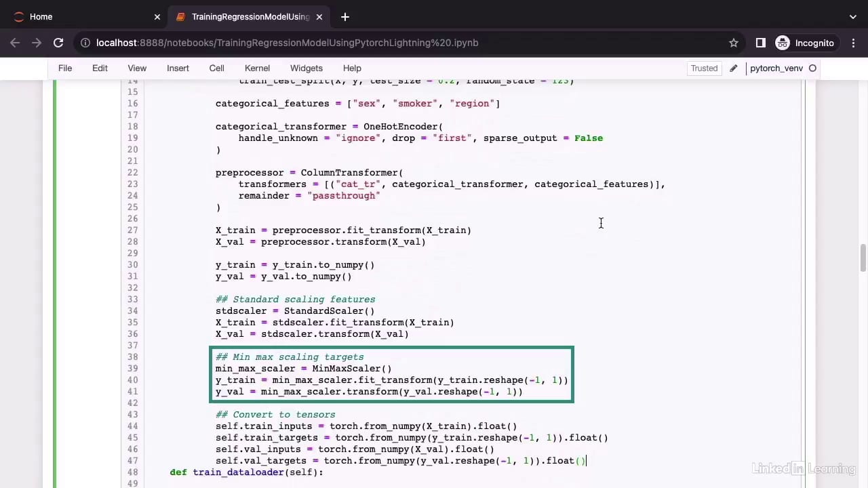Image resolution: width=868 pixels, height=488 pixels.
Task: Click the ColumnTransformer( text on line 22
Action: pos(352,173)
